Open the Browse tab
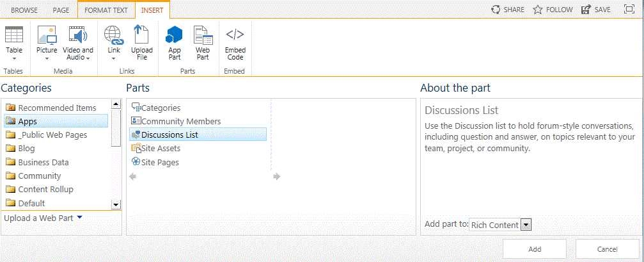Viewport: 644px width, 262px height. tap(24, 10)
